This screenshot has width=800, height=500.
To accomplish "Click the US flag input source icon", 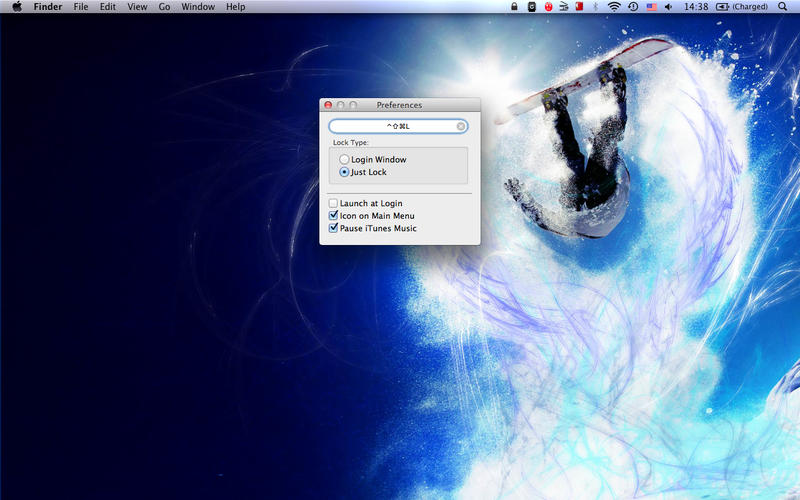I will click(x=651, y=7).
